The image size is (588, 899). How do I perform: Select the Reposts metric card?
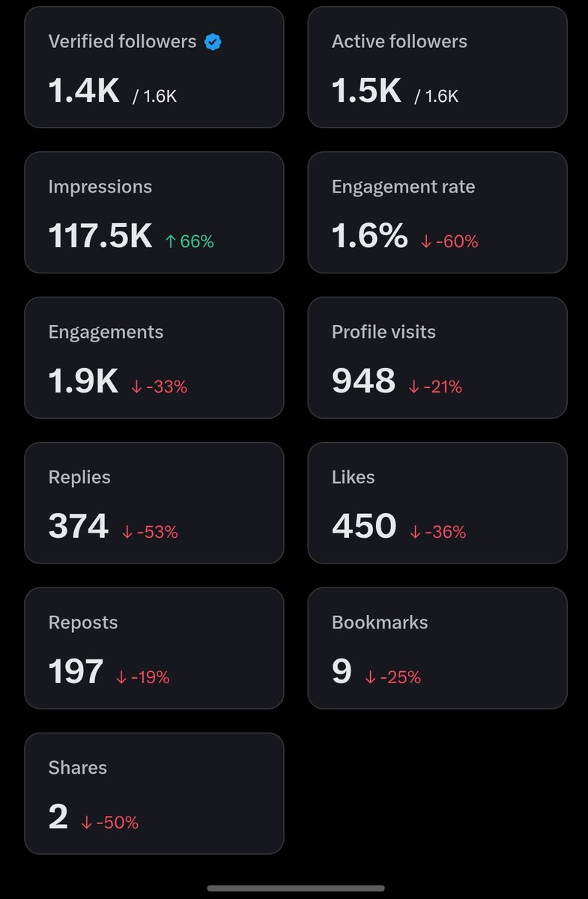tap(154, 649)
